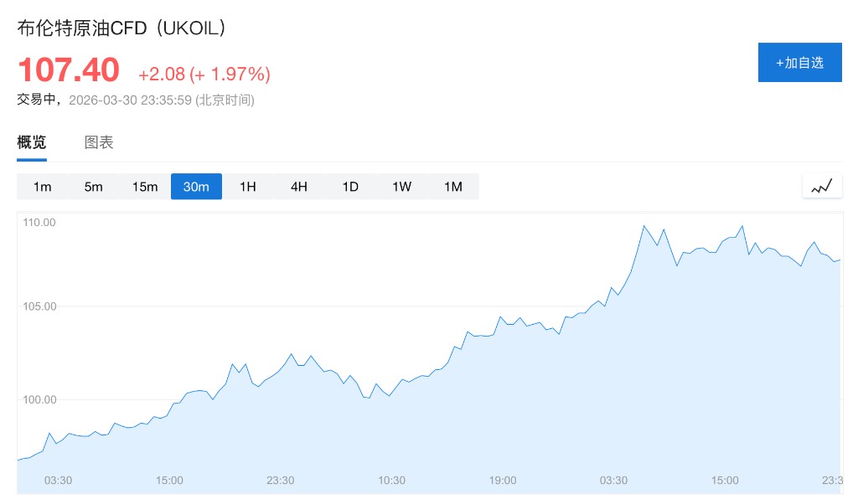Click the 布伦特原油CFD (UKOIL) title
Viewport: 858px width, 504px height.
[x=122, y=28]
